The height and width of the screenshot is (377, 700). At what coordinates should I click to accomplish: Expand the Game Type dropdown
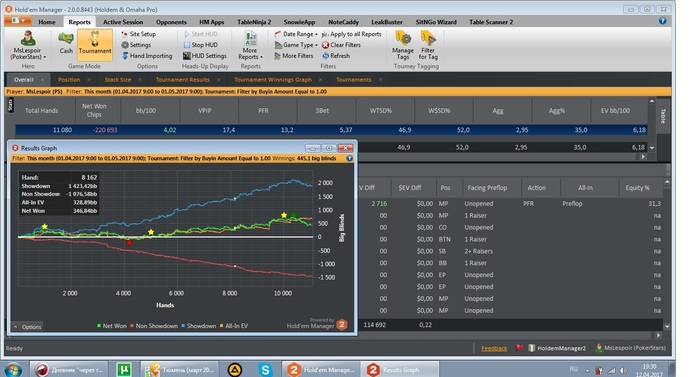click(x=316, y=45)
